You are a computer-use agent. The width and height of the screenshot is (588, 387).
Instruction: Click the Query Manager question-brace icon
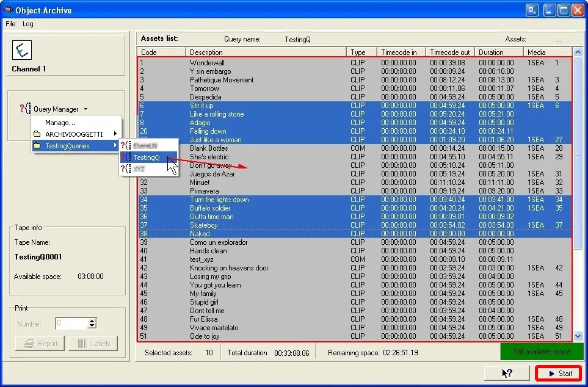(24, 109)
